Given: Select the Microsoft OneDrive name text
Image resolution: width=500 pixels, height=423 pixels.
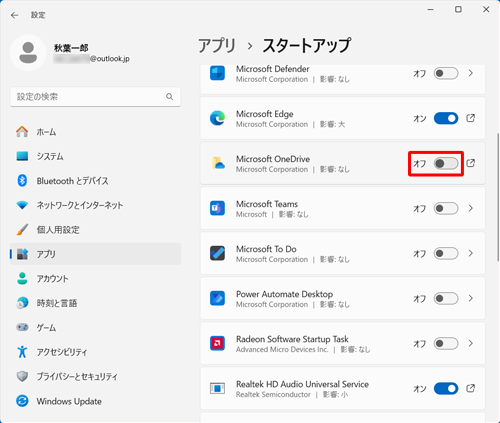Looking at the screenshot, I should coord(273,159).
